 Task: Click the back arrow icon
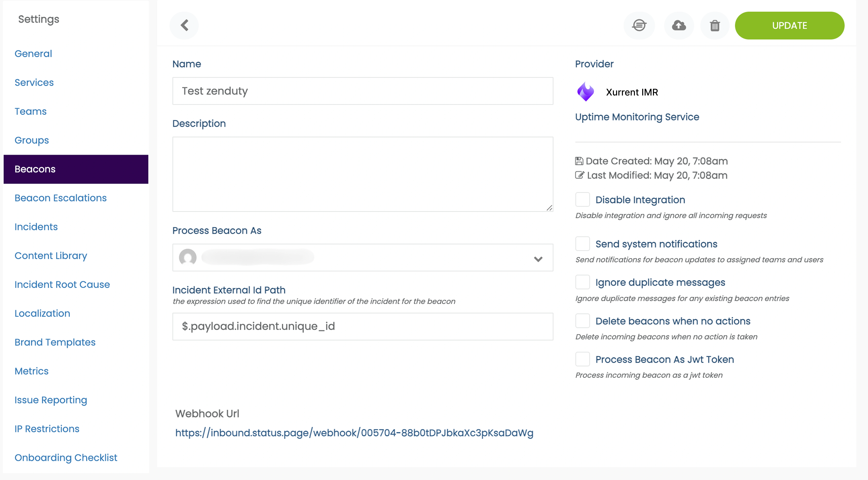click(184, 25)
